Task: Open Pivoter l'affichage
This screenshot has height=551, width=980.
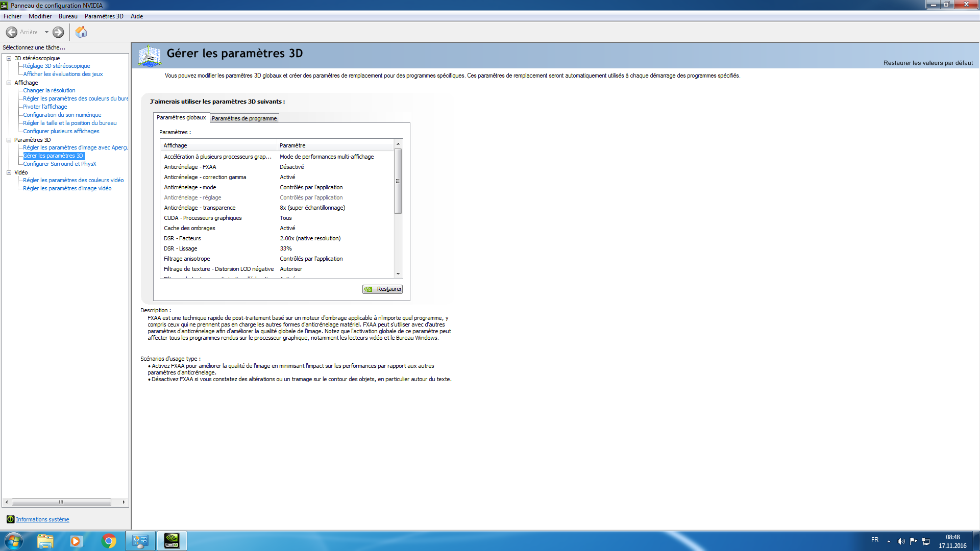Action: click(x=45, y=107)
